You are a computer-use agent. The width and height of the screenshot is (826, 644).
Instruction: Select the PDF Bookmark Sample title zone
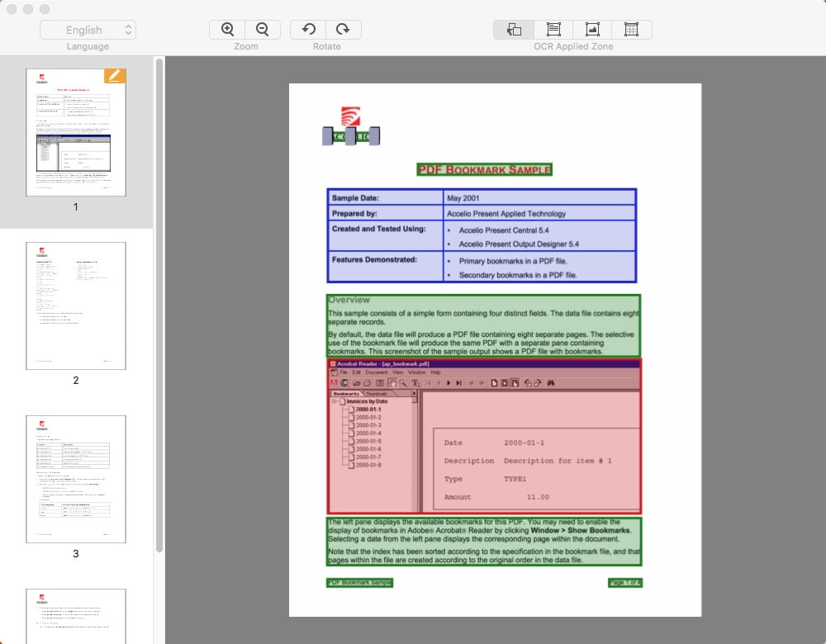[483, 169]
